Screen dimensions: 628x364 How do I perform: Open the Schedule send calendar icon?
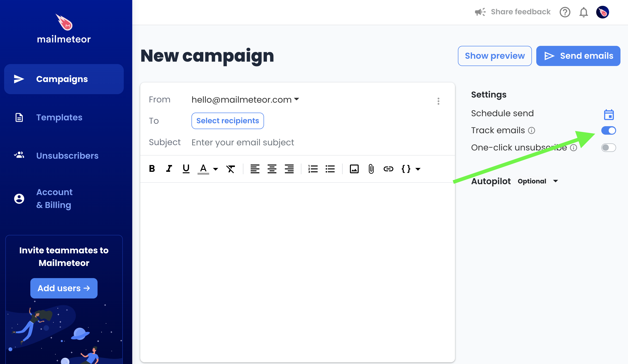pos(609,114)
